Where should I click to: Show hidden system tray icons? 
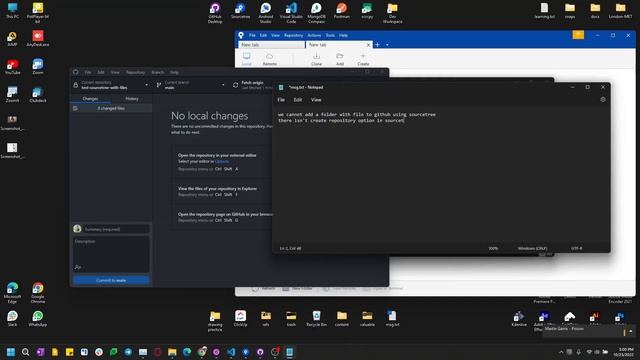coord(561,352)
